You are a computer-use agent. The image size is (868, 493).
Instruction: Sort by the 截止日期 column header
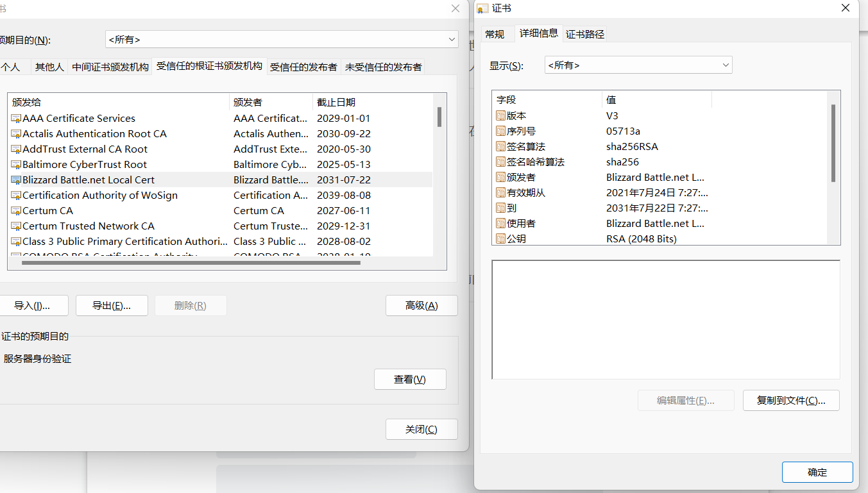(x=372, y=103)
